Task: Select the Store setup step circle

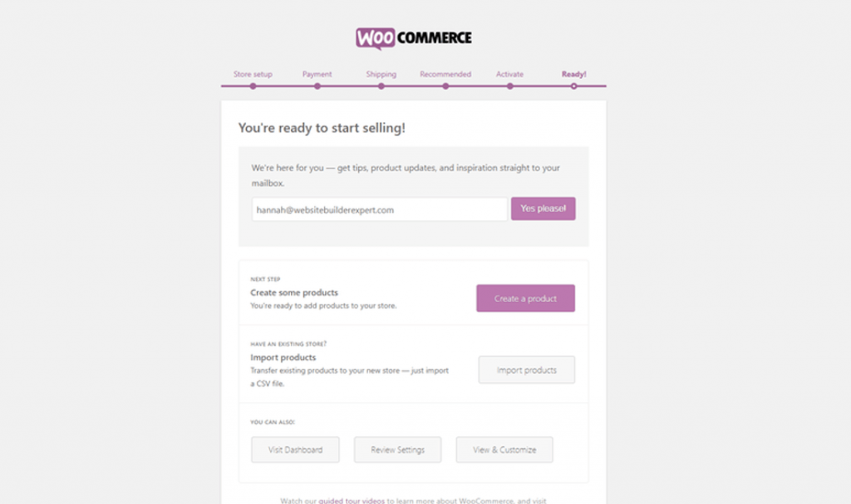Action: [252, 86]
